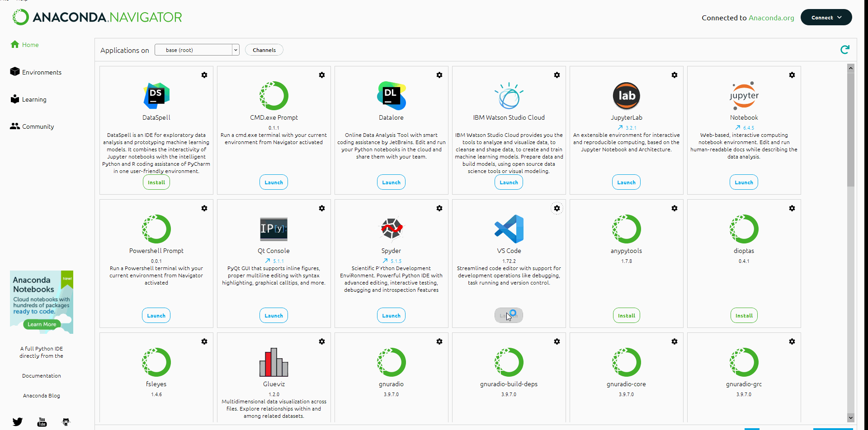This screenshot has height=430, width=868.
Task: Open Anaconda Twitter link icon
Action: (x=18, y=422)
